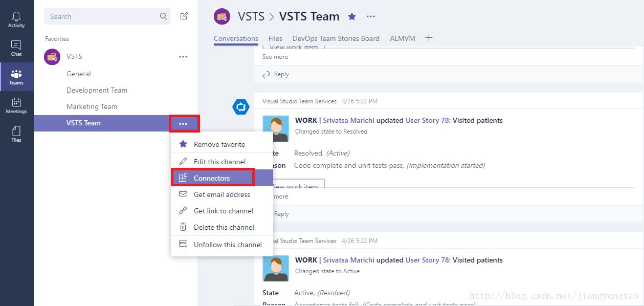
Task: Click the VSTS team avatar in favorites
Action: point(53,56)
